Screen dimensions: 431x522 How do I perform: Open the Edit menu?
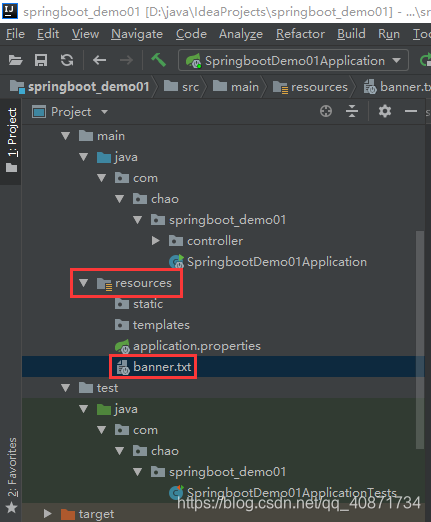click(48, 34)
